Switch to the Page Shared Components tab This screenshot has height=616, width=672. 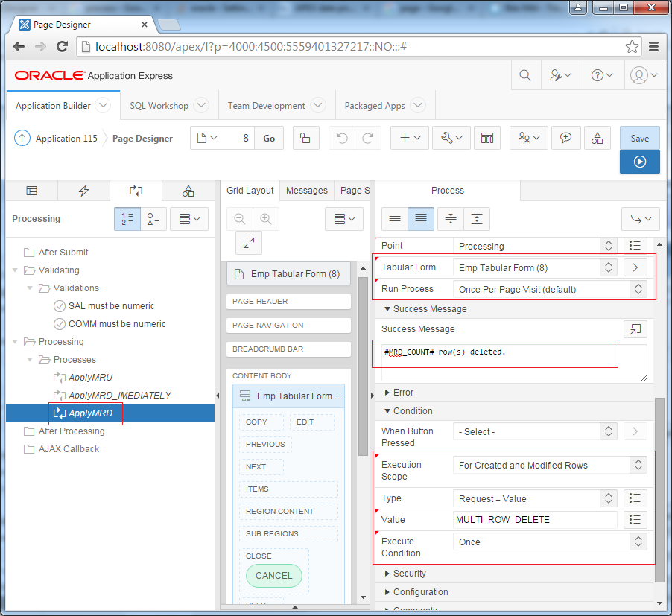[x=188, y=191]
